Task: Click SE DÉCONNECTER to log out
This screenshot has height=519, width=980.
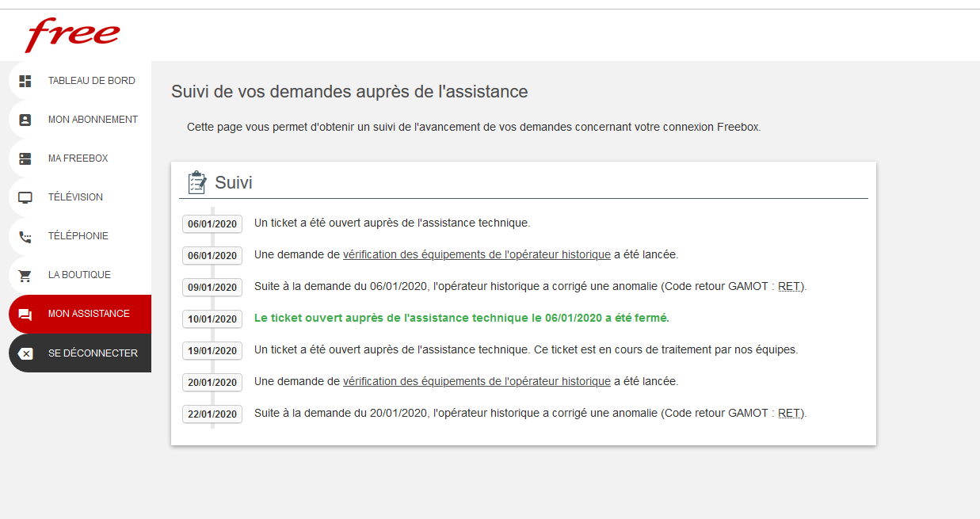Action: [80, 353]
